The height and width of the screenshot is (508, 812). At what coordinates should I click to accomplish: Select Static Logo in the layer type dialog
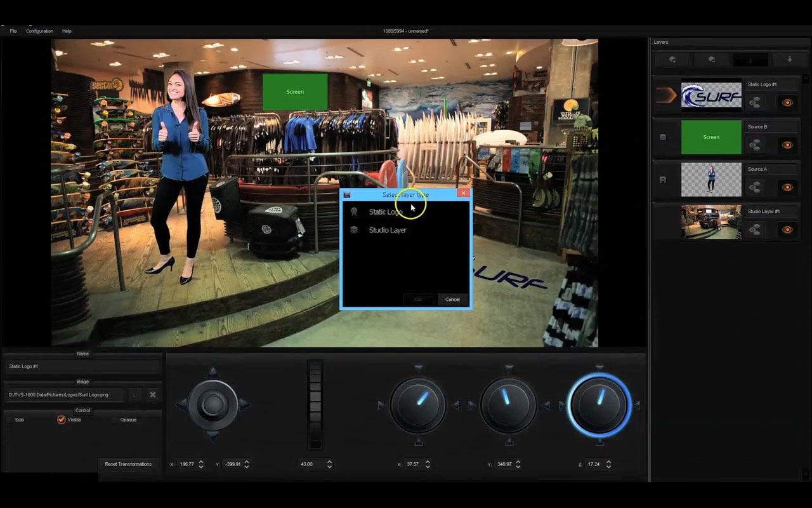click(386, 211)
